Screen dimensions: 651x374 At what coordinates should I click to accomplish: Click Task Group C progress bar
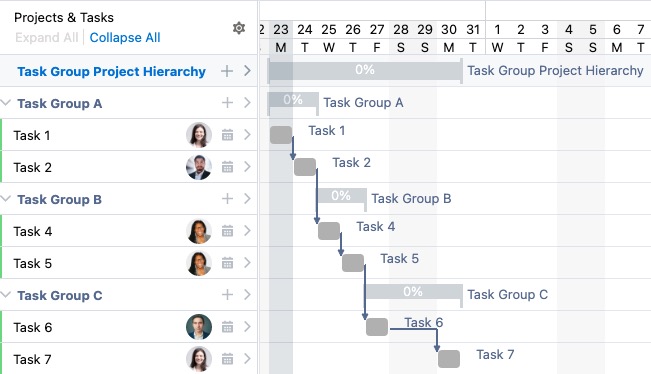tap(414, 292)
